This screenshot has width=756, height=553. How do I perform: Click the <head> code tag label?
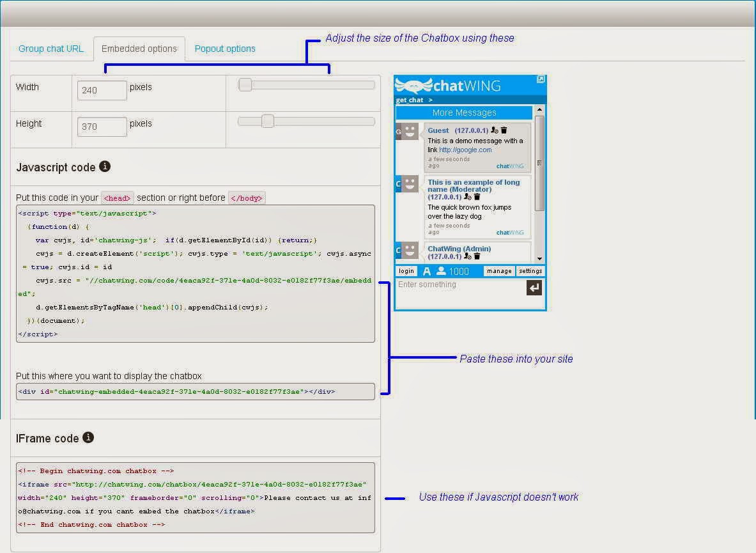117,198
